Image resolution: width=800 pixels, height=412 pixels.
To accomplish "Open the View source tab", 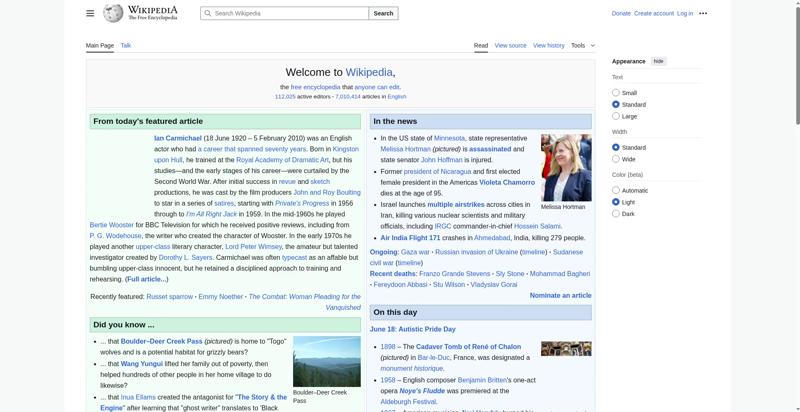I will [x=510, y=45].
